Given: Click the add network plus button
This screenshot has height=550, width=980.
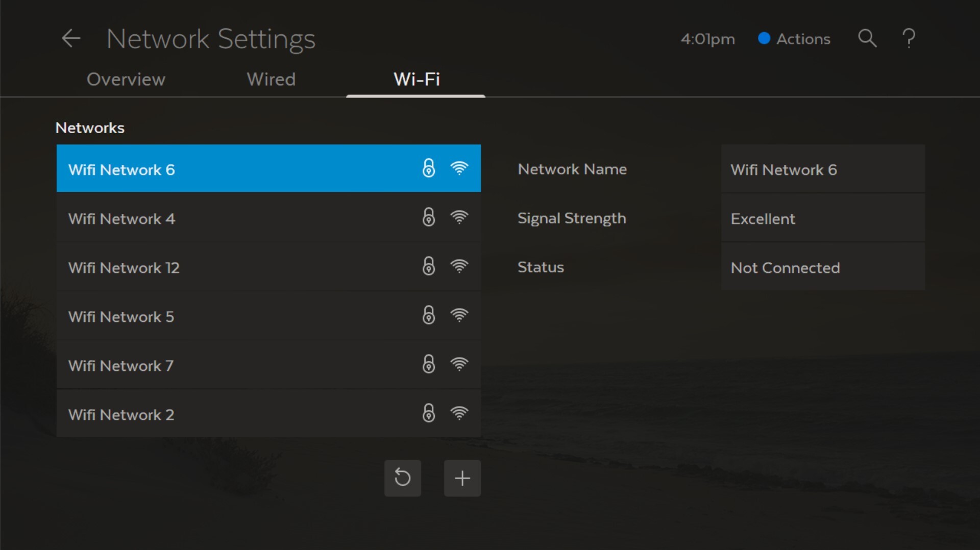Looking at the screenshot, I should 462,478.
